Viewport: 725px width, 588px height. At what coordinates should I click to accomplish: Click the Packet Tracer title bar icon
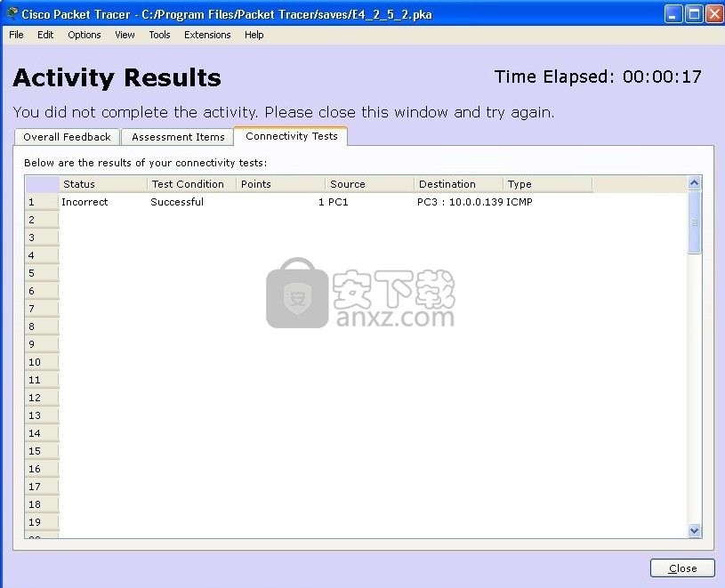pyautogui.click(x=11, y=14)
